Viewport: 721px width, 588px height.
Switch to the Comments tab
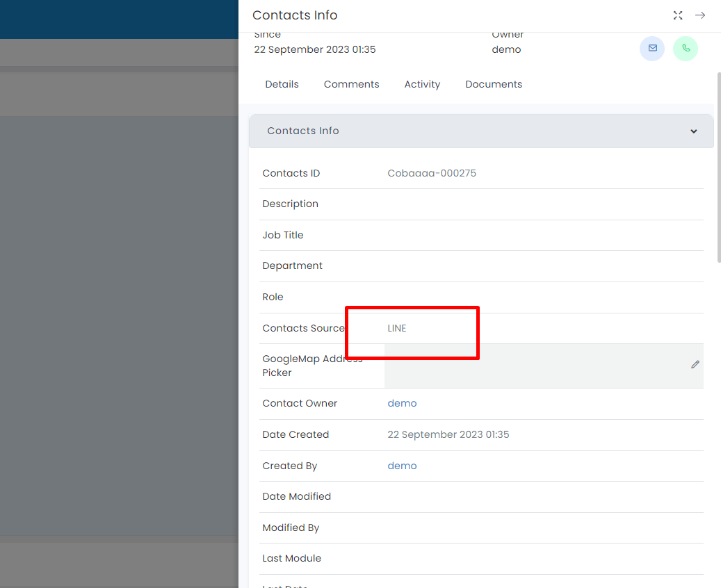(351, 84)
